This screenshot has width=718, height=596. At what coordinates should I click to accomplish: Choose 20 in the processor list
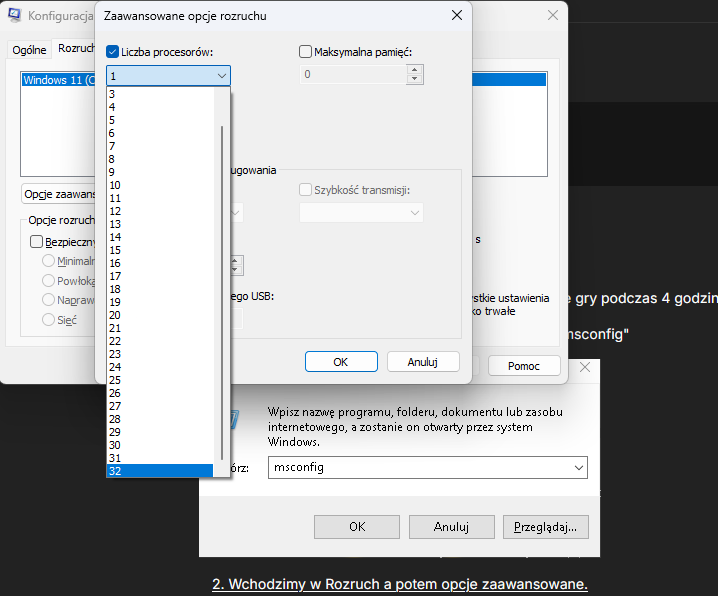point(160,315)
